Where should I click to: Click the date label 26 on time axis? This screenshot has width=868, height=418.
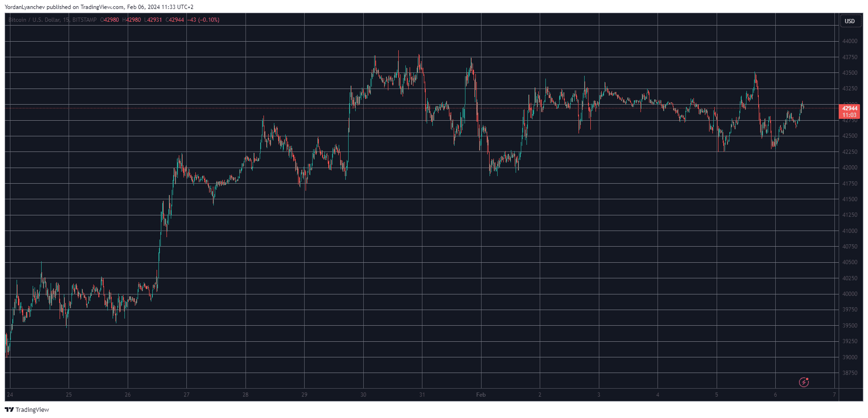(x=128, y=395)
